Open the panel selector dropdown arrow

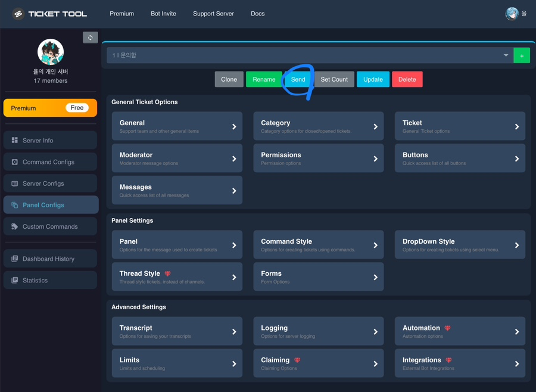[506, 55]
